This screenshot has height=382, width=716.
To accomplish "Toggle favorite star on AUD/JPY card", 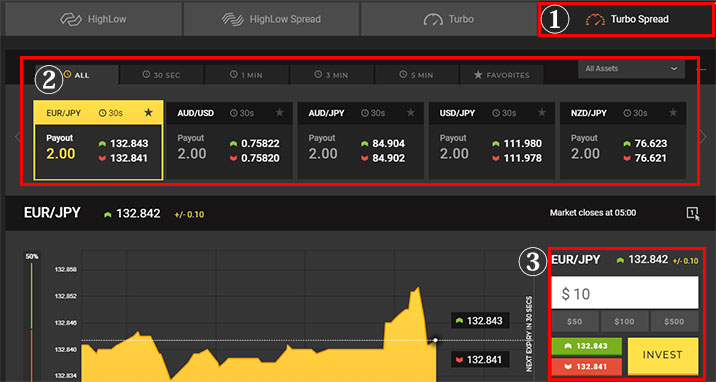I will (x=411, y=113).
